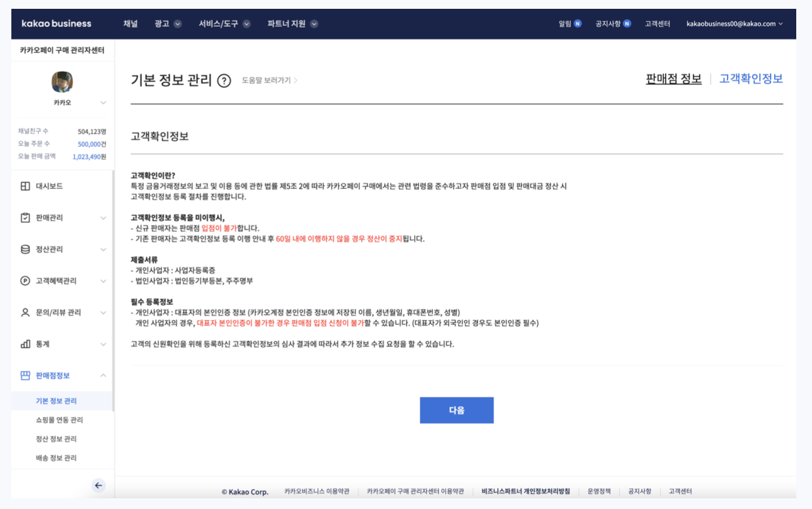Image resolution: width=812 pixels, height=509 pixels.
Task: Open 알림 notifications in header
Action: coord(565,24)
